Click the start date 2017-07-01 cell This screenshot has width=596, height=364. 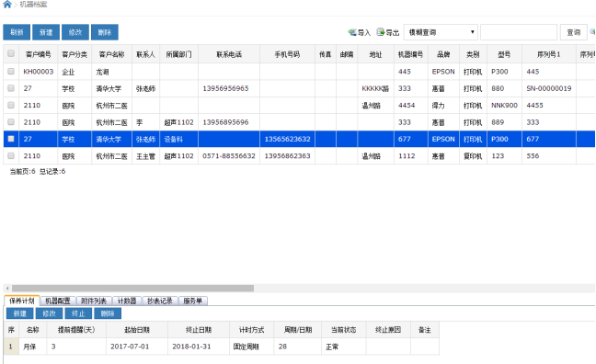point(137,347)
